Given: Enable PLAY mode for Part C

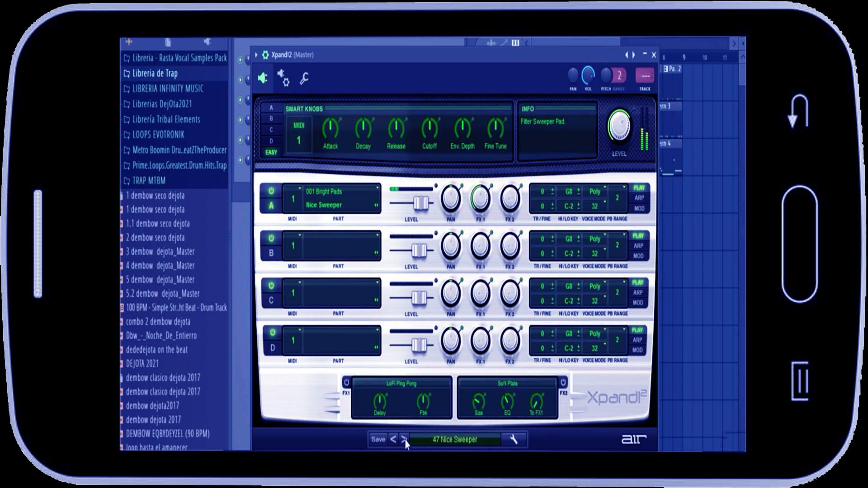Looking at the screenshot, I should click(637, 282).
